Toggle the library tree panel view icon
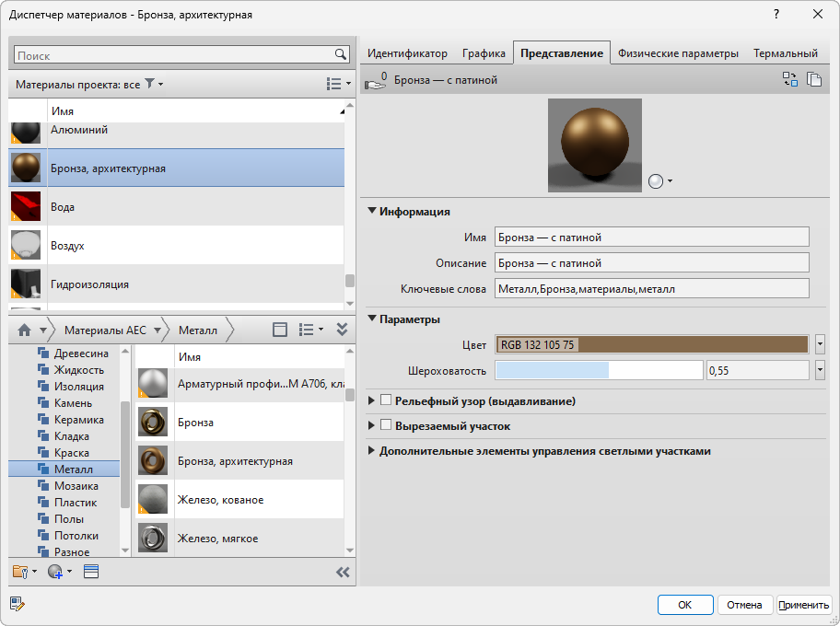The image size is (840, 626). [x=280, y=330]
